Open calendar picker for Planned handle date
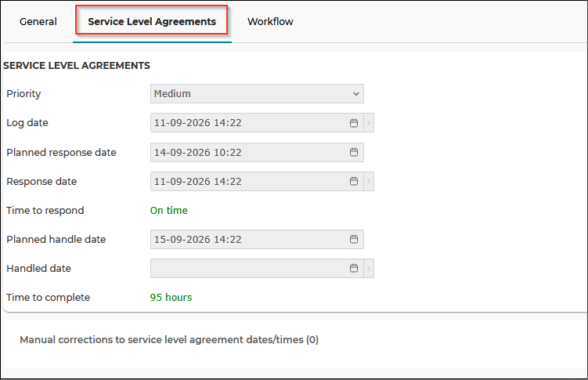Image resolution: width=588 pixels, height=380 pixels. click(x=354, y=239)
